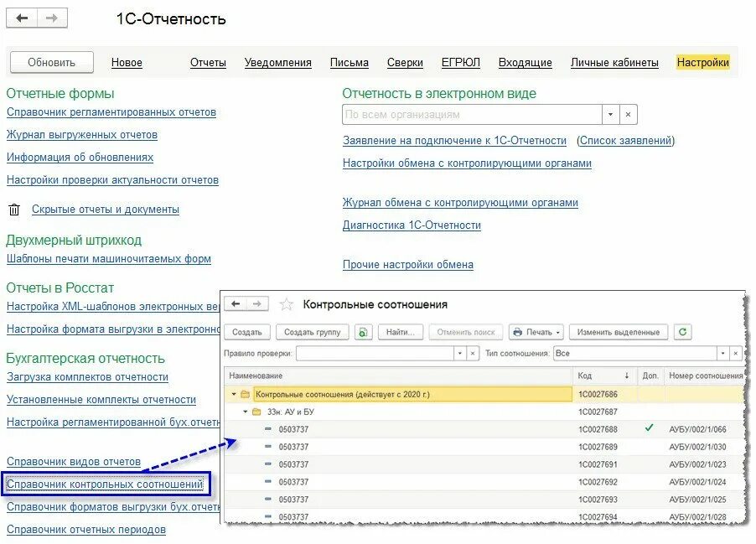Open Тип соотношения dropdown
Image resolution: width=756 pixels, height=544 pixels.
coord(722,354)
